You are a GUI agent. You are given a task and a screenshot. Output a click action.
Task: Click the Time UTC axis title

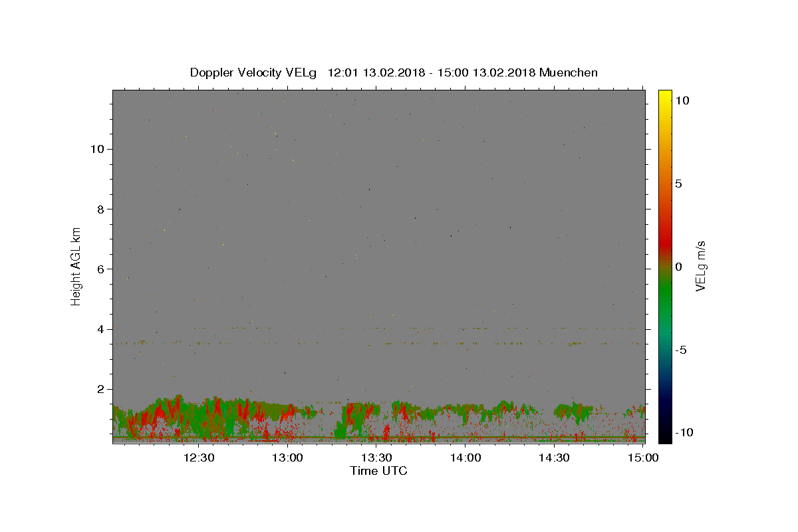click(378, 471)
